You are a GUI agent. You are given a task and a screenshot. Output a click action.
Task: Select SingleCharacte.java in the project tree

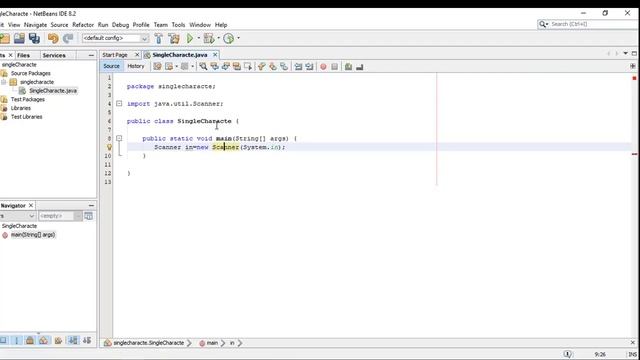(x=53, y=91)
